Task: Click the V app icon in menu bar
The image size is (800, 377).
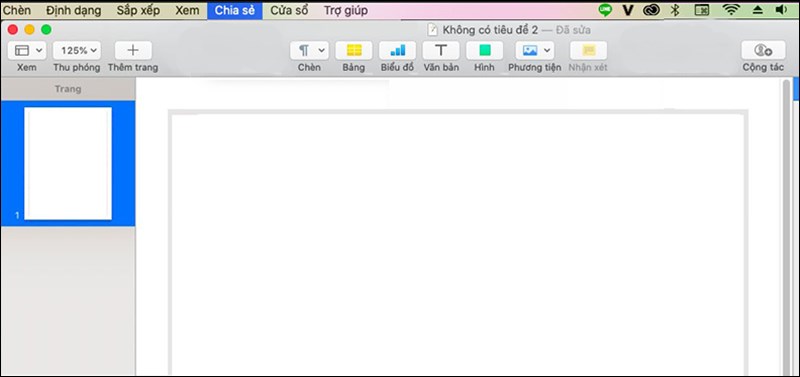Action: click(629, 10)
